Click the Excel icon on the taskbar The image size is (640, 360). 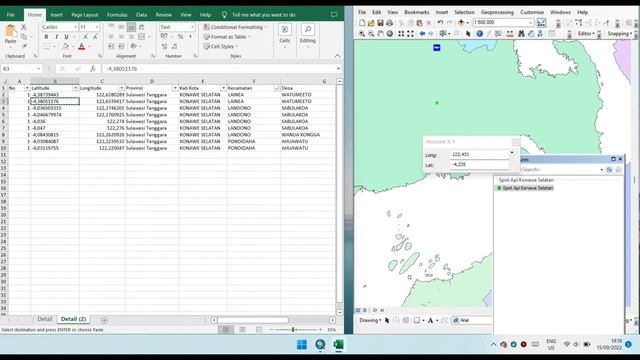point(338,345)
